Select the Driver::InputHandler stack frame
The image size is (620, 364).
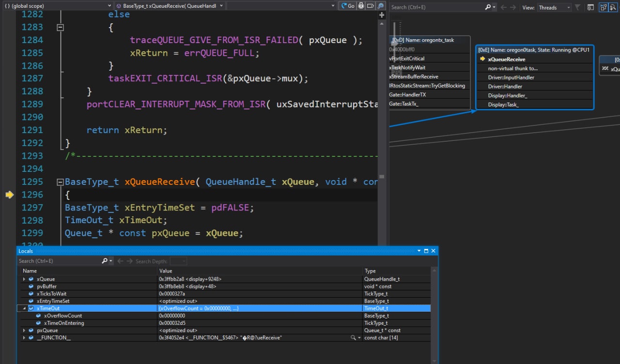pyautogui.click(x=511, y=77)
